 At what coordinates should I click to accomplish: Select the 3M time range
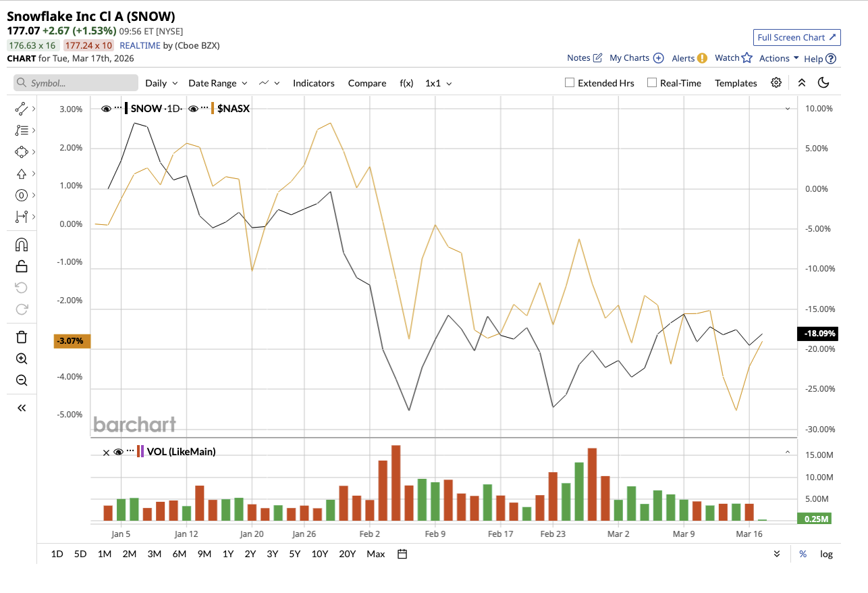tap(154, 554)
